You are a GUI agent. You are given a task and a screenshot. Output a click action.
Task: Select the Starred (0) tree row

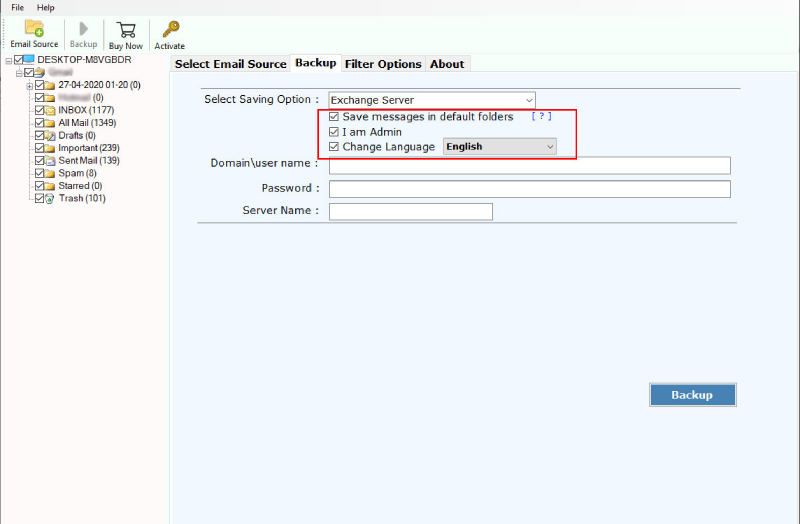80,186
